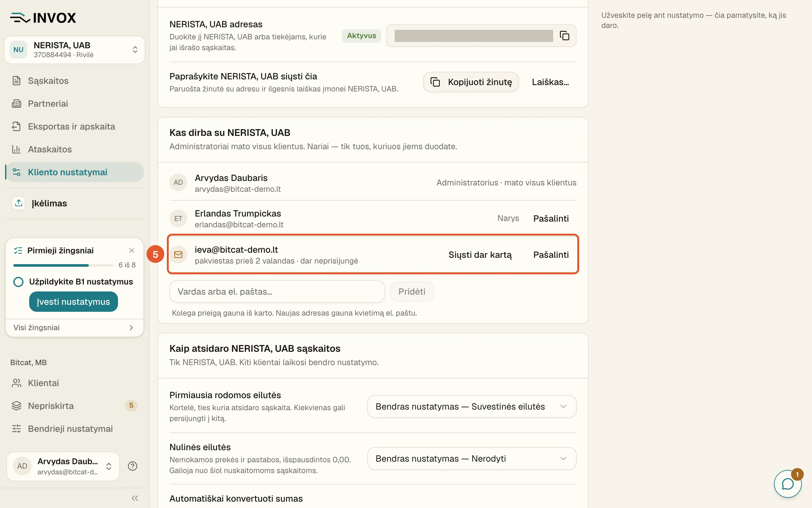Click the Pirmieji žingsniai progress bar
The width and height of the screenshot is (812, 508).
[63, 265]
